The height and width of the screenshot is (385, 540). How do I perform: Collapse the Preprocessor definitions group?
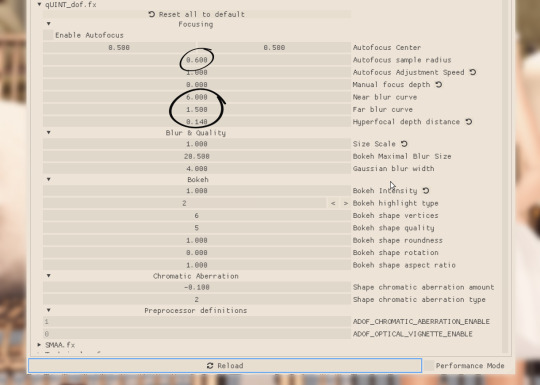pos(49,311)
